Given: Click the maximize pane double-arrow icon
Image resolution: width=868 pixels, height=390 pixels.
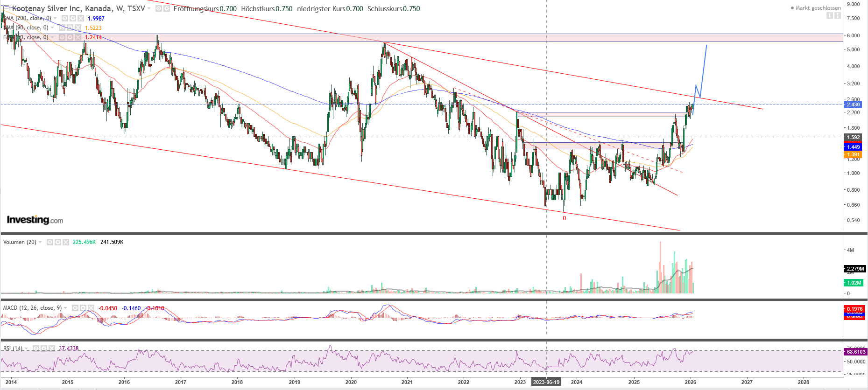Looking at the screenshot, I should coord(838,15).
